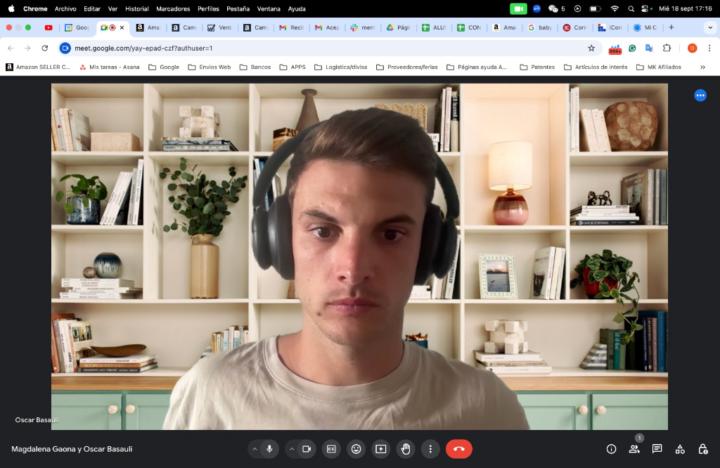
Task: Open the Historial menu
Action: point(137,8)
